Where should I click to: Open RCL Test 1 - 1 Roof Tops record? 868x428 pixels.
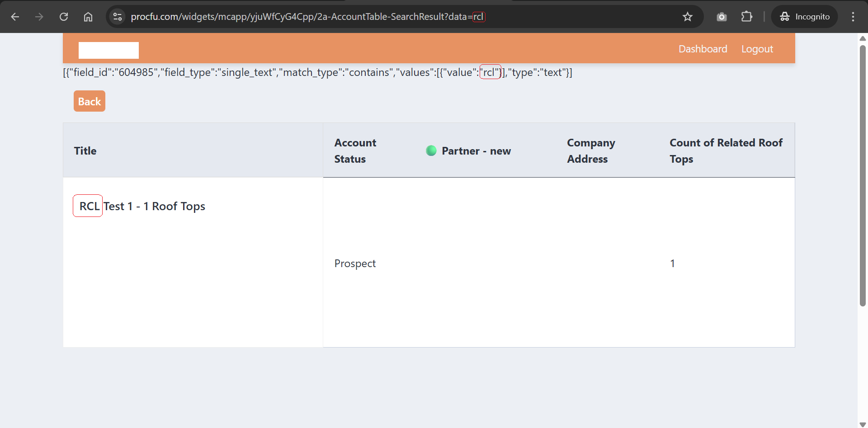142,206
